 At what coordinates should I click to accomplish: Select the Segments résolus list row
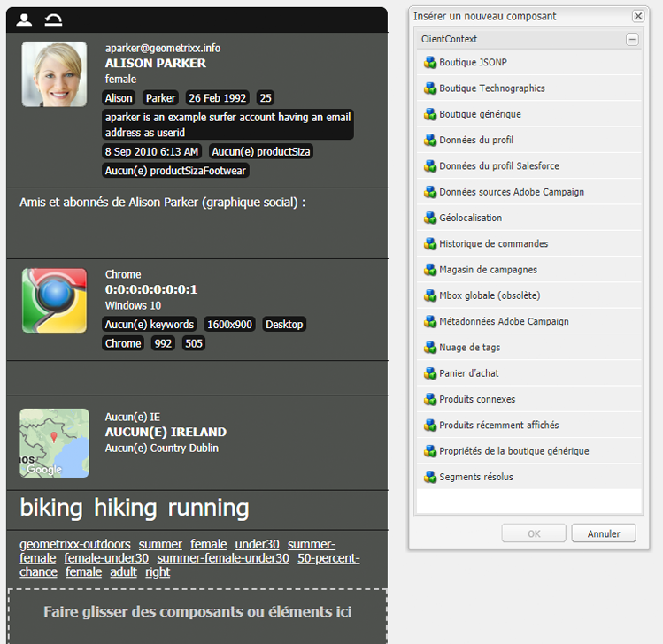click(529, 477)
